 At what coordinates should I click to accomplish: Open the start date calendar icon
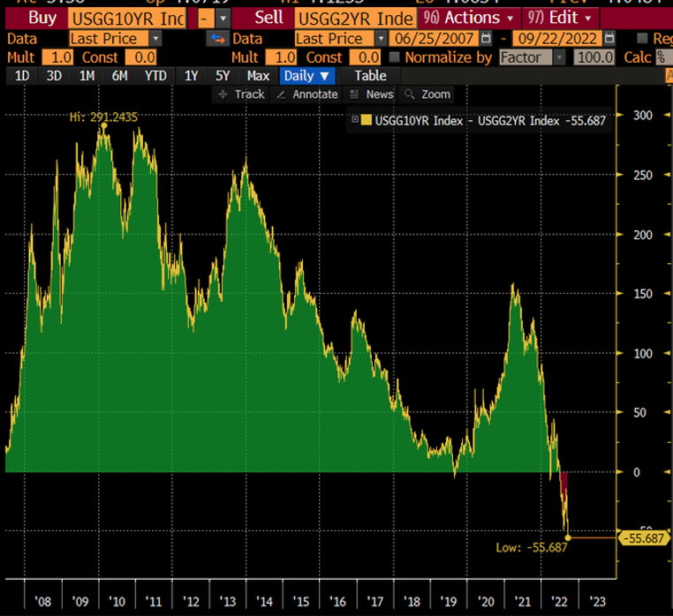click(487, 39)
